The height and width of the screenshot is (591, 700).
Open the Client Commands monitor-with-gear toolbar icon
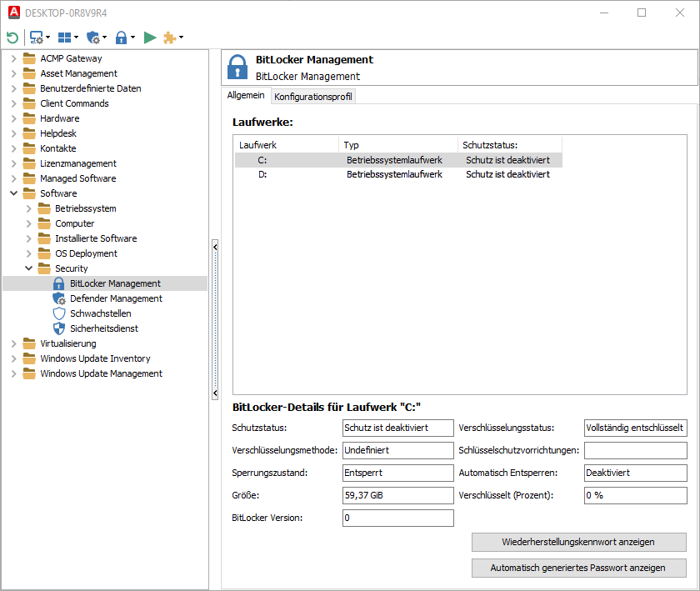point(35,38)
